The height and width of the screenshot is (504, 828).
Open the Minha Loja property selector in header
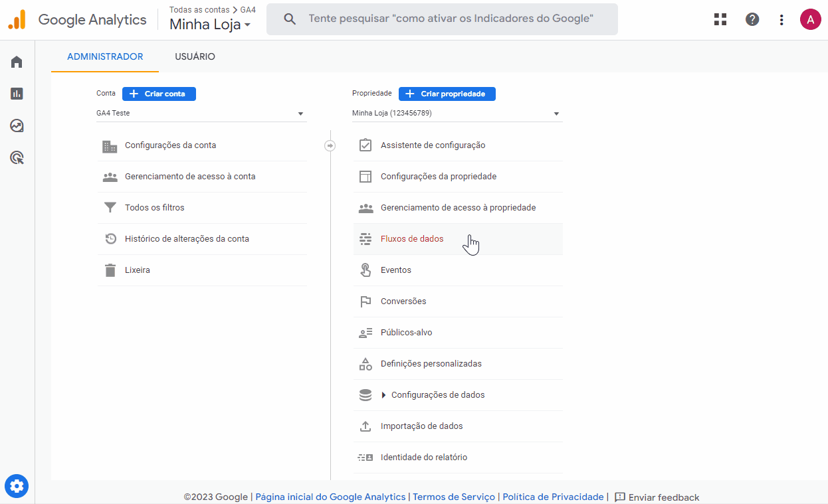point(211,25)
